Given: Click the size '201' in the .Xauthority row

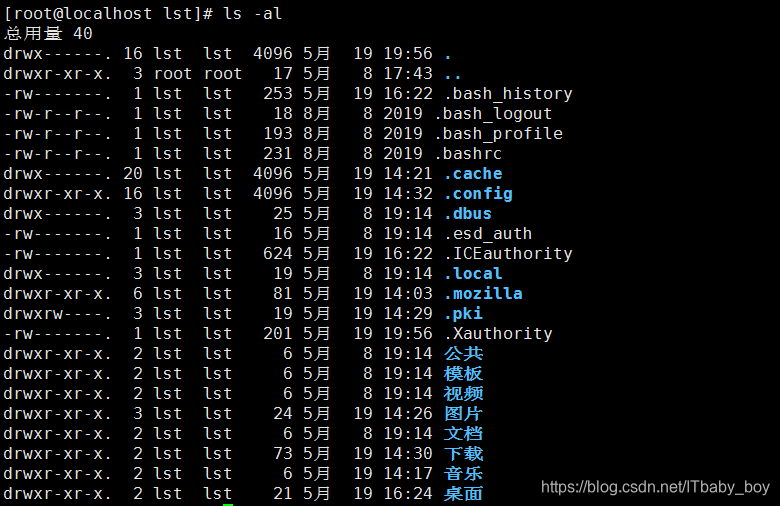Looking at the screenshot, I should pyautogui.click(x=278, y=333).
